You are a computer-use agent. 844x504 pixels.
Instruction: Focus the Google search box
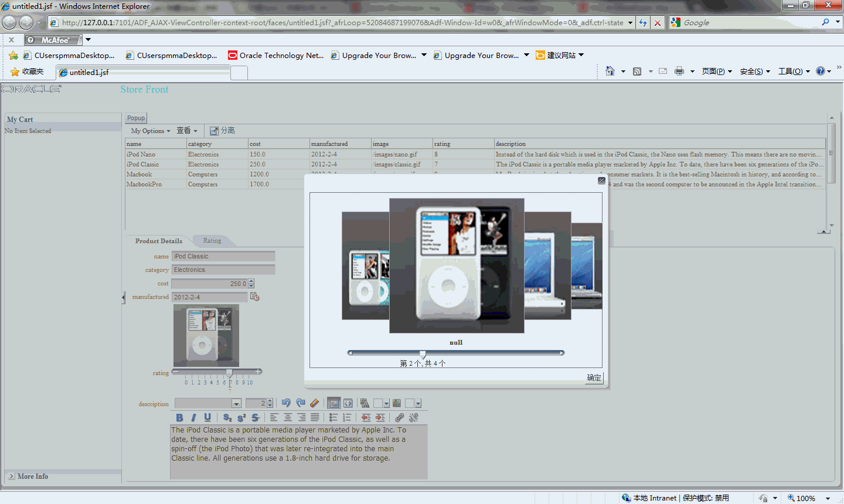[750, 22]
